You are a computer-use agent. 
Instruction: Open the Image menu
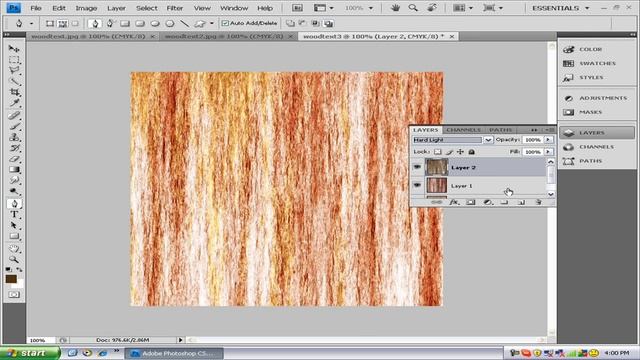(86, 8)
